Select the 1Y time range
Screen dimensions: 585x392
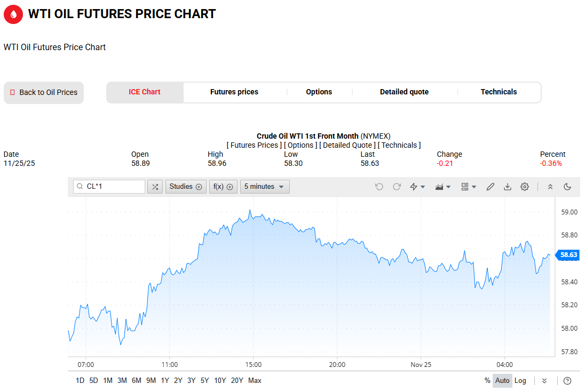point(165,381)
